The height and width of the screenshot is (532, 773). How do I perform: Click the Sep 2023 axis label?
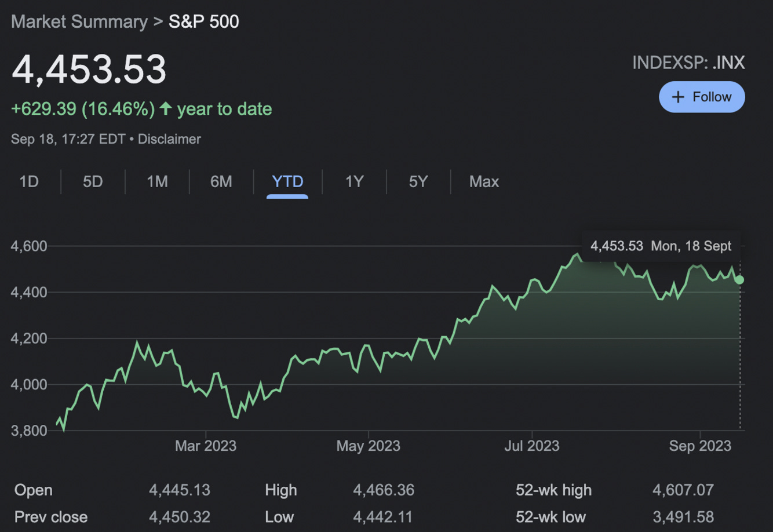pyautogui.click(x=700, y=446)
